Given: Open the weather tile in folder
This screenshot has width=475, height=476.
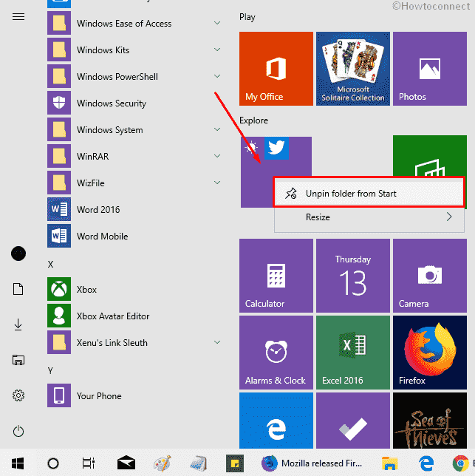Looking at the screenshot, I should point(251,148).
